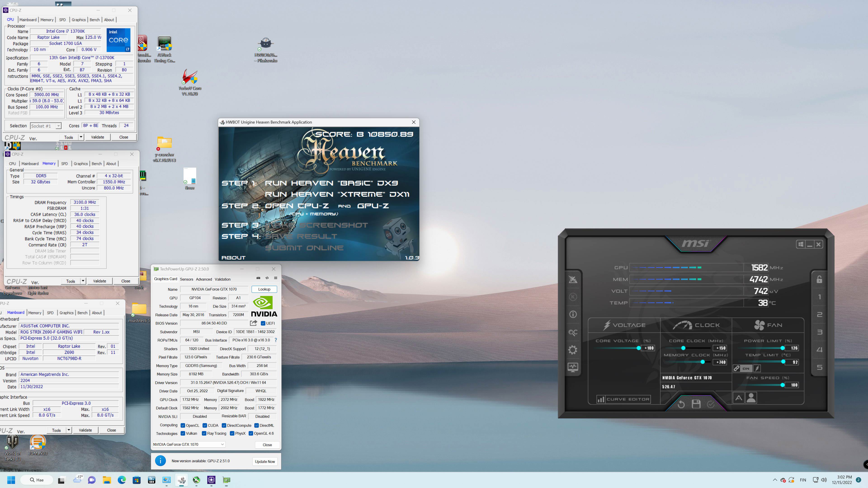
Task: Toggle the PhysX checkbox
Action: pos(232,434)
